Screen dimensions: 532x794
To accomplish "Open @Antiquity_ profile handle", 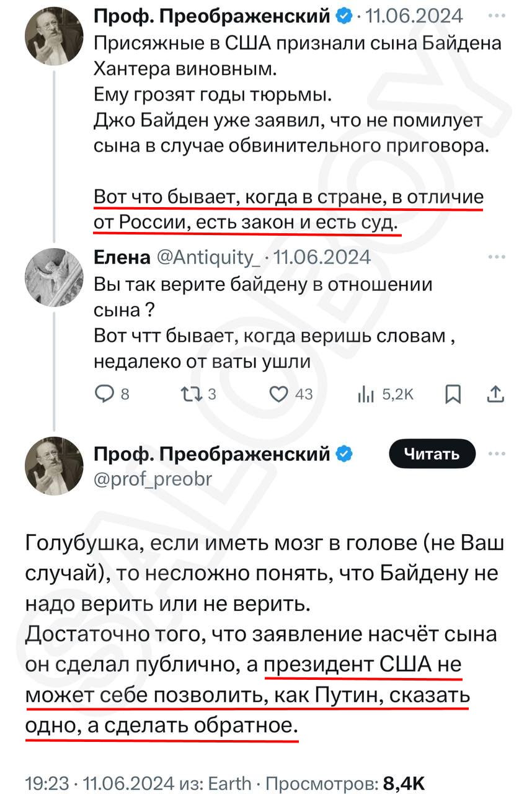I will point(210,257).
